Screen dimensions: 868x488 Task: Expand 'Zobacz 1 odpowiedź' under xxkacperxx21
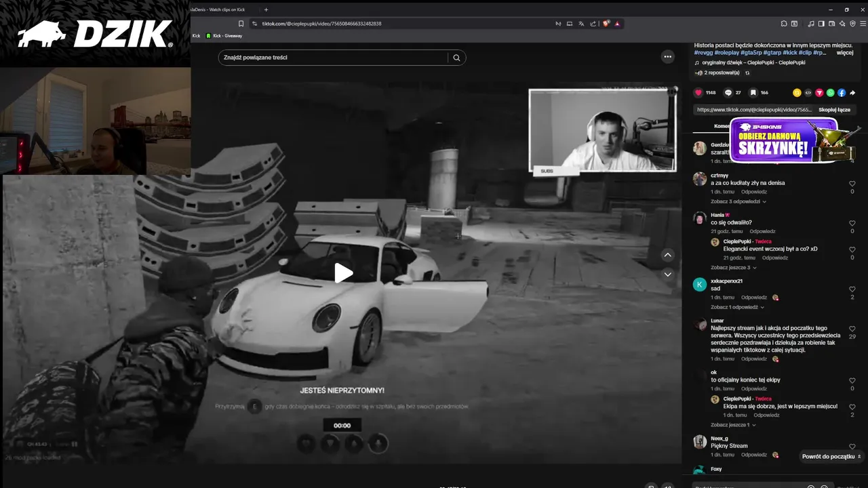coord(738,307)
